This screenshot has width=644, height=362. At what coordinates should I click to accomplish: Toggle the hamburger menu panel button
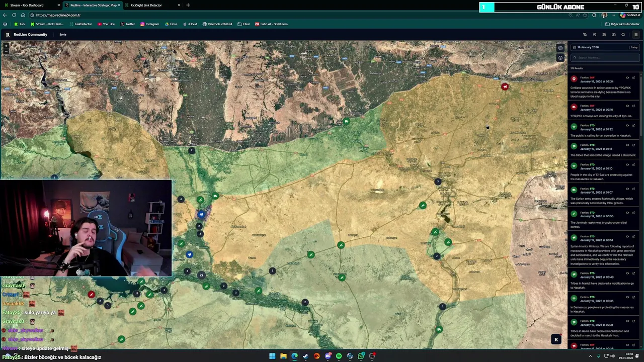(x=636, y=35)
